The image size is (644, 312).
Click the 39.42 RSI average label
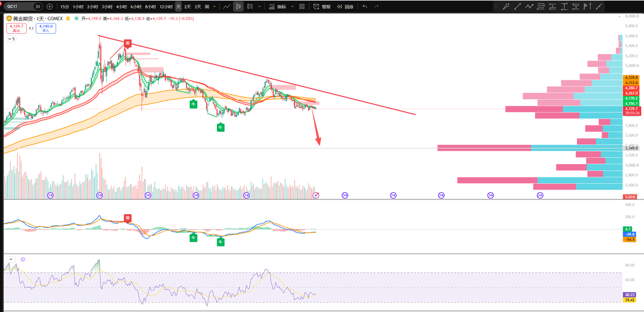629,300
